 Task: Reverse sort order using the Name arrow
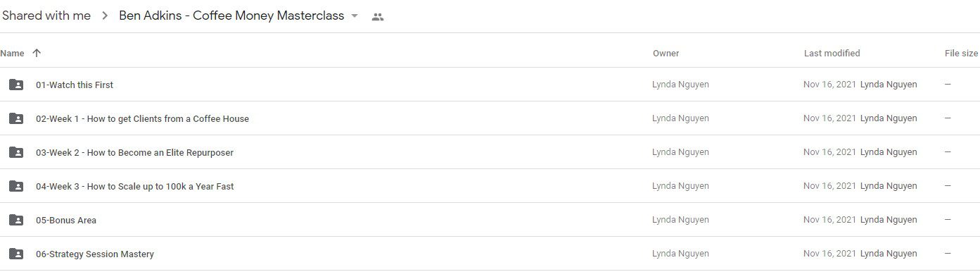click(37, 53)
